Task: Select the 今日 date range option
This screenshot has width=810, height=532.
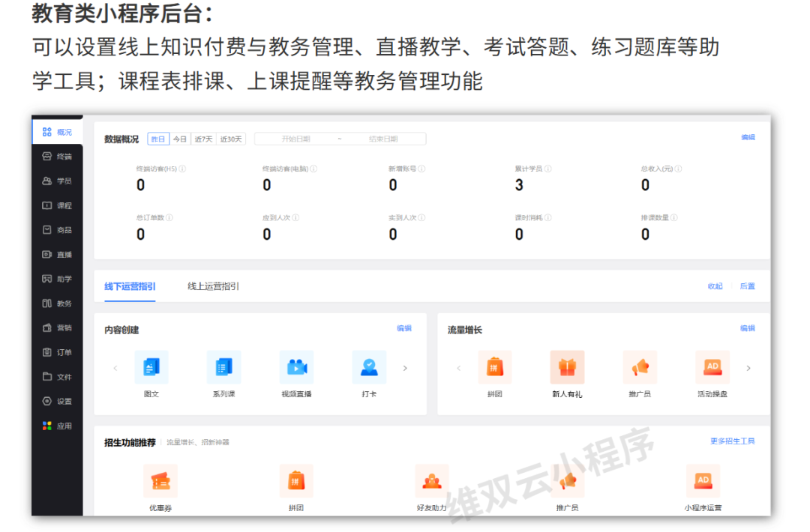Action: click(180, 139)
